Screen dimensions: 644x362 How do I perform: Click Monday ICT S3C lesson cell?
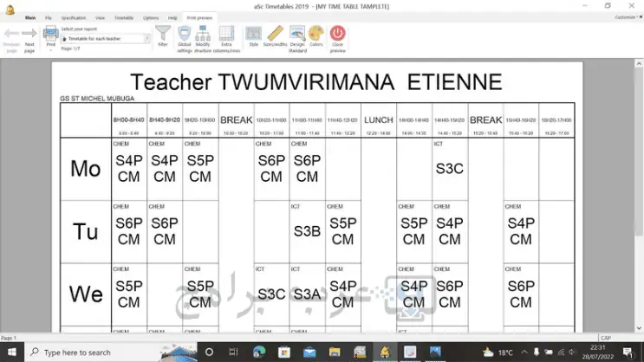click(450, 169)
